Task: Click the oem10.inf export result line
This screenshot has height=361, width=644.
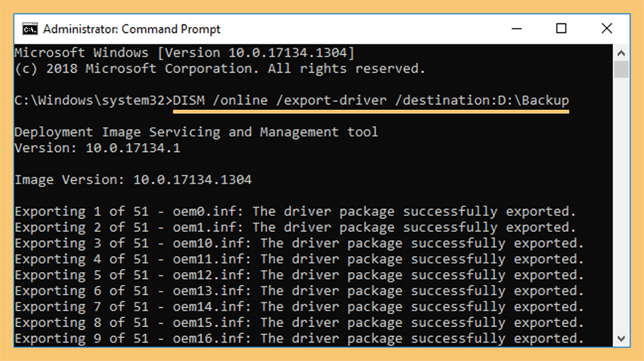Action: coord(299,244)
